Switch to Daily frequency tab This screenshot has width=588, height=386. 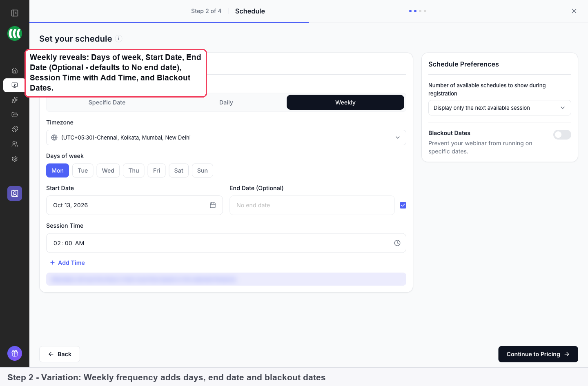pos(226,102)
